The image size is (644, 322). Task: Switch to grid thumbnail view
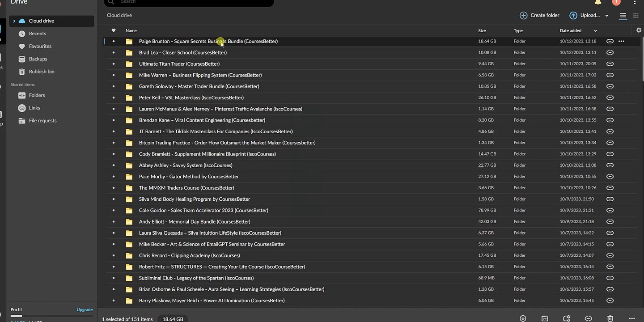click(636, 16)
